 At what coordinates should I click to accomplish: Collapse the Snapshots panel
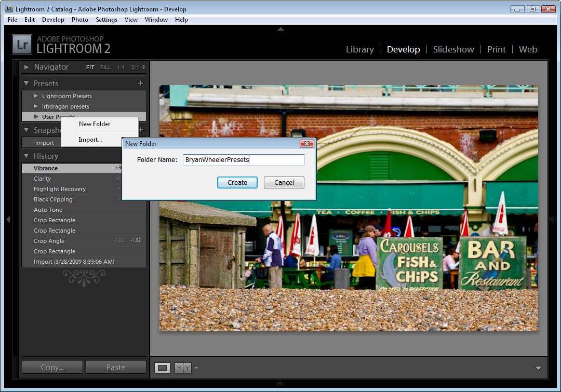(26, 130)
